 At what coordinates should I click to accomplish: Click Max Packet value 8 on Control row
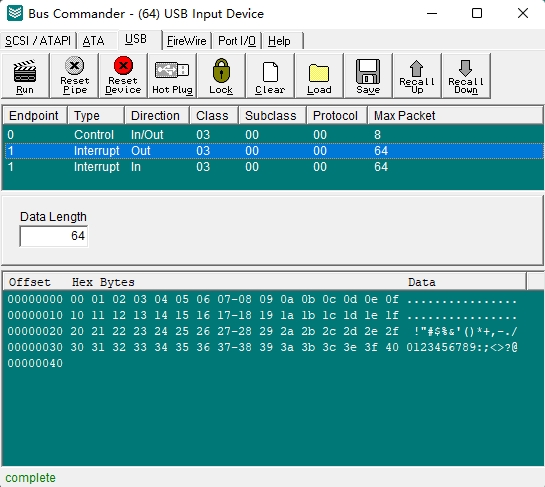(377, 135)
